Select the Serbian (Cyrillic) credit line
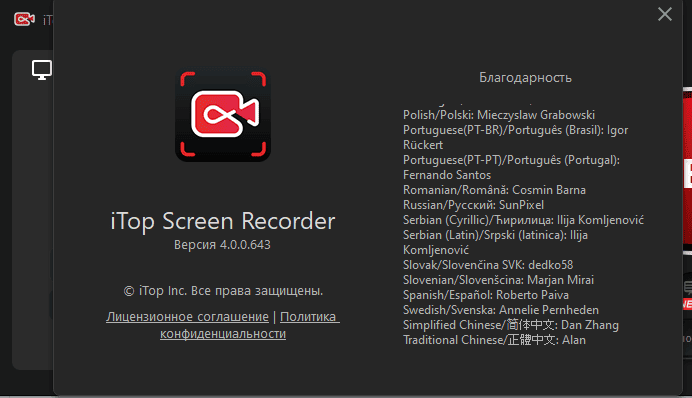 (523, 220)
